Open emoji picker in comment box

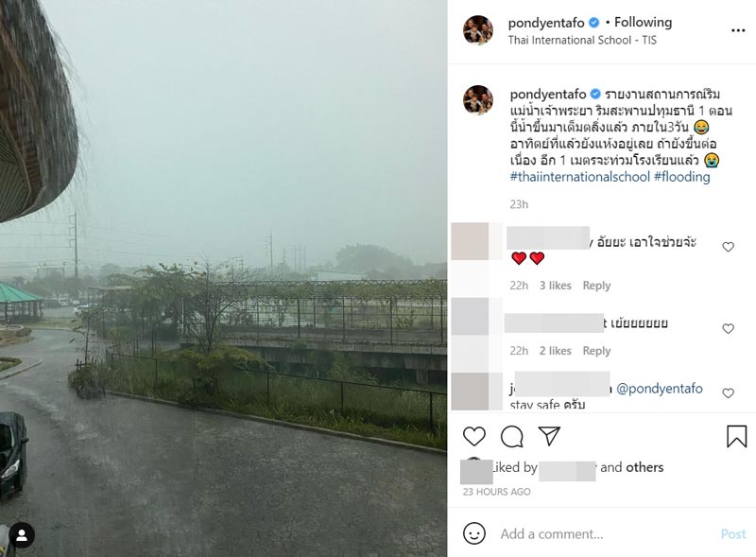point(474,533)
